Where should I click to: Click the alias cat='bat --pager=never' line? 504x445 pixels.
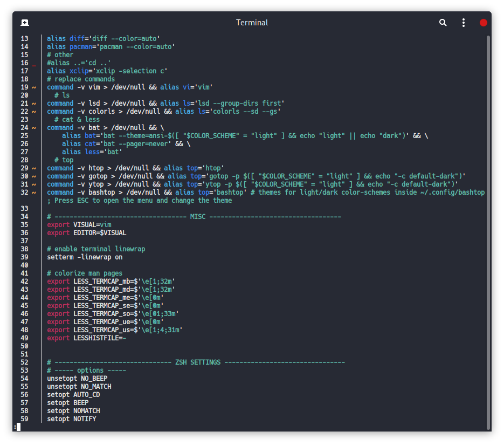[x=126, y=143]
